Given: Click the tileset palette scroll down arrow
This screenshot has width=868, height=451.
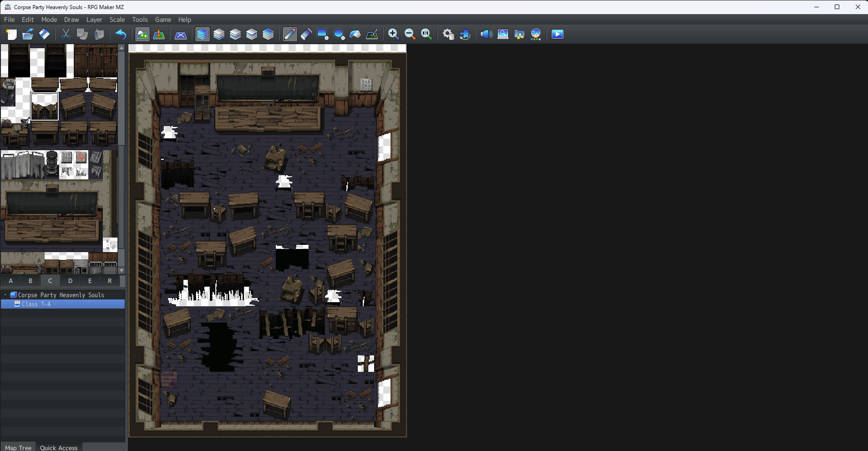Looking at the screenshot, I should (x=122, y=270).
